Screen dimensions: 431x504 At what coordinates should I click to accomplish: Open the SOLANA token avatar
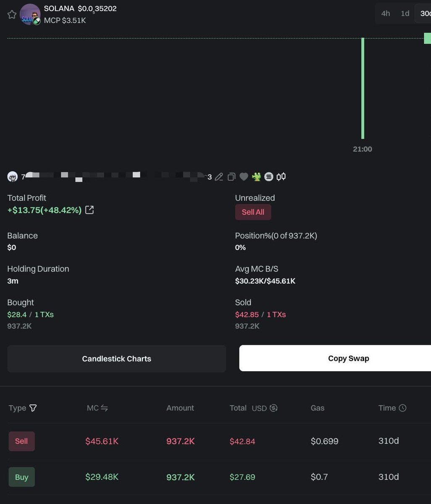tap(30, 14)
